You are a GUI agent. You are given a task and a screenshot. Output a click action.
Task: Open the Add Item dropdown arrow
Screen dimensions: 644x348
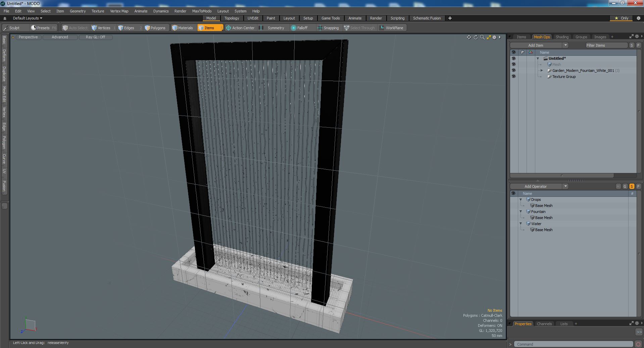(x=565, y=45)
